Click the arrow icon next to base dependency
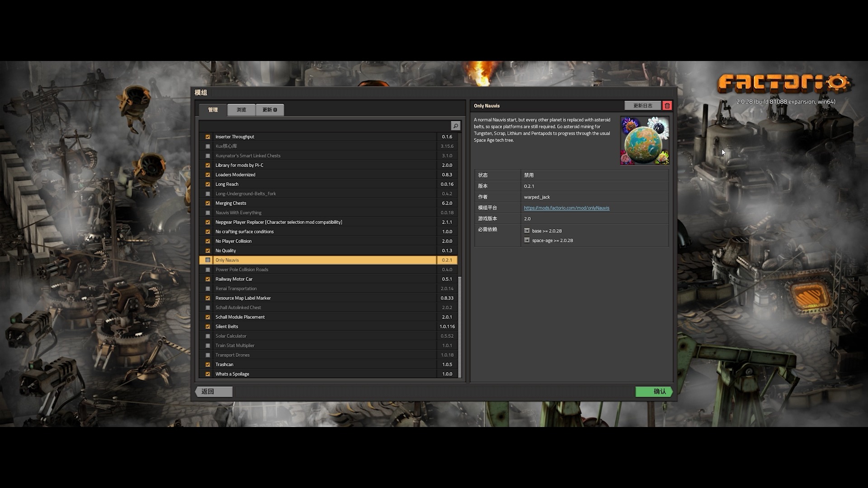The width and height of the screenshot is (868, 488). pyautogui.click(x=527, y=231)
